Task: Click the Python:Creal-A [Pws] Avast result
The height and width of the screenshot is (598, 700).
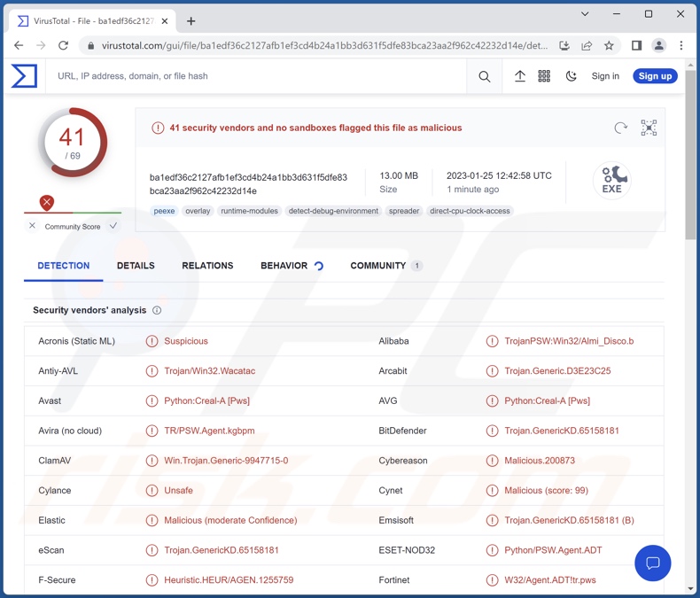Action: coord(206,401)
